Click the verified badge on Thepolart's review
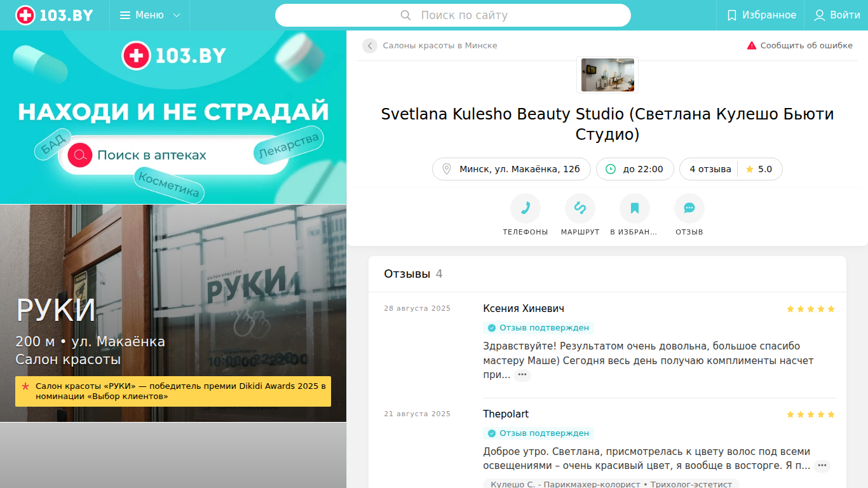 coord(538,433)
